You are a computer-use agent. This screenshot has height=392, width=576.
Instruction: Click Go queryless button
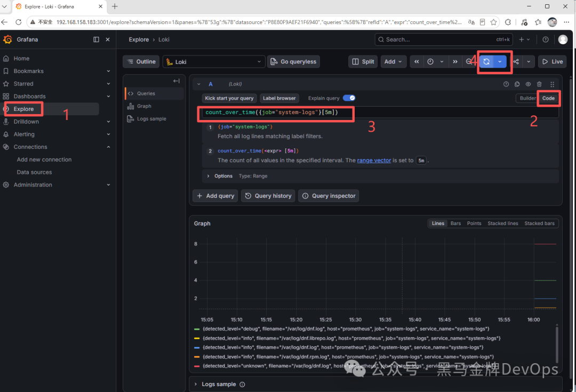point(293,62)
